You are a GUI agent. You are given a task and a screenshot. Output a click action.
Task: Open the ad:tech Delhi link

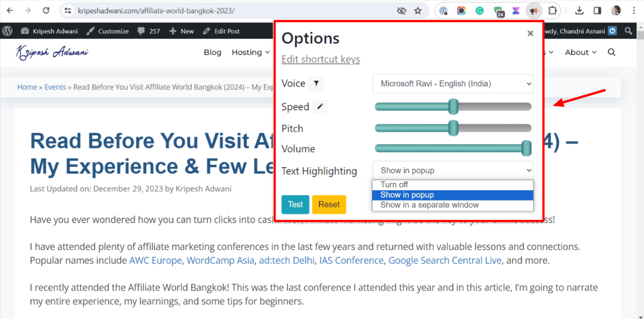click(x=287, y=260)
